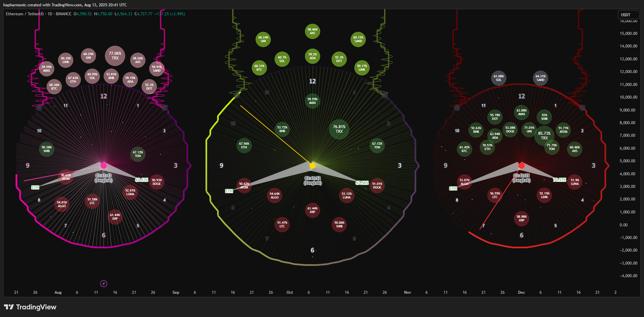The width and height of the screenshot is (644, 317).
Task: Click the 68.36% BTC bubble
Action: coord(54,87)
